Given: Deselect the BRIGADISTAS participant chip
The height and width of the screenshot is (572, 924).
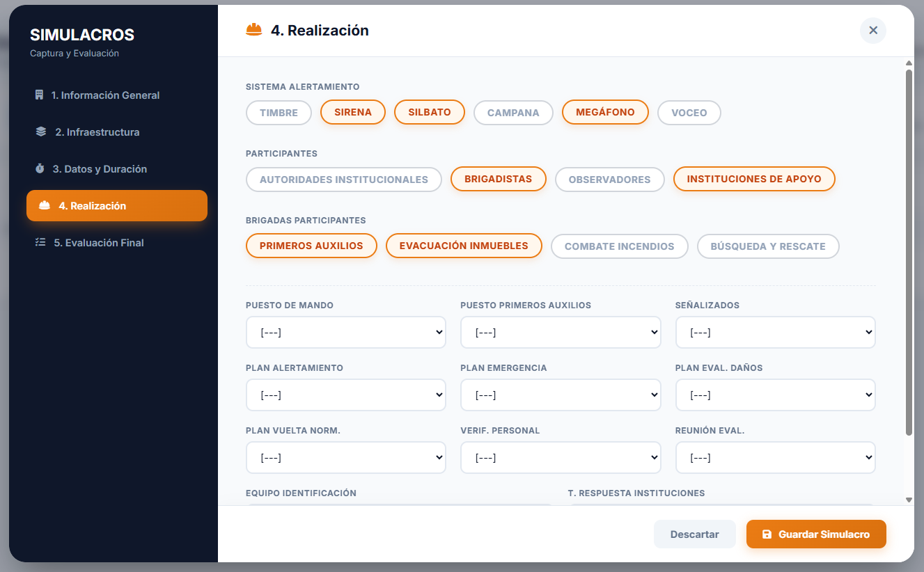Looking at the screenshot, I should pos(499,179).
